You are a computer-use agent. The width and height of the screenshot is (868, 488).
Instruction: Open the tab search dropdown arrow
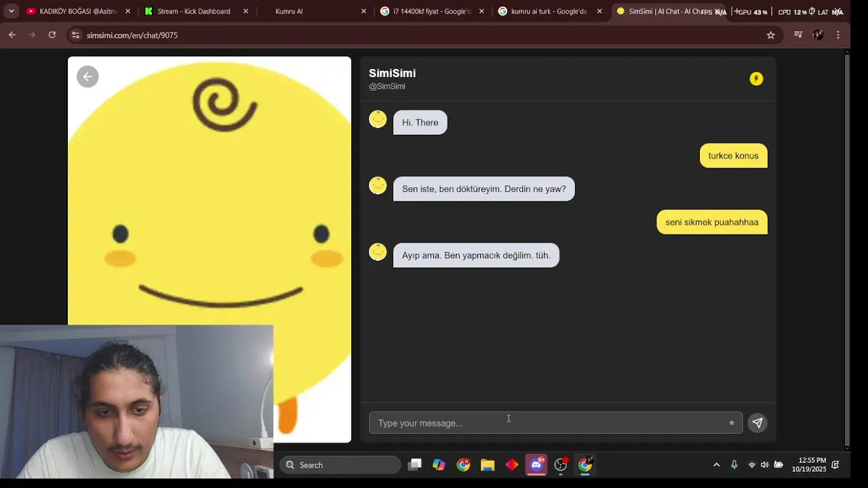point(11,11)
